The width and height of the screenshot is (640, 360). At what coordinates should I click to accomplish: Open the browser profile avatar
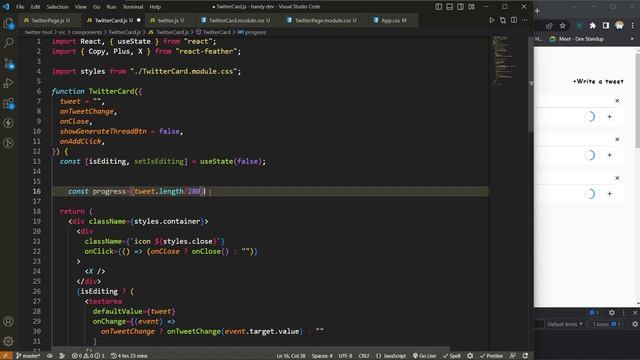[619, 26]
